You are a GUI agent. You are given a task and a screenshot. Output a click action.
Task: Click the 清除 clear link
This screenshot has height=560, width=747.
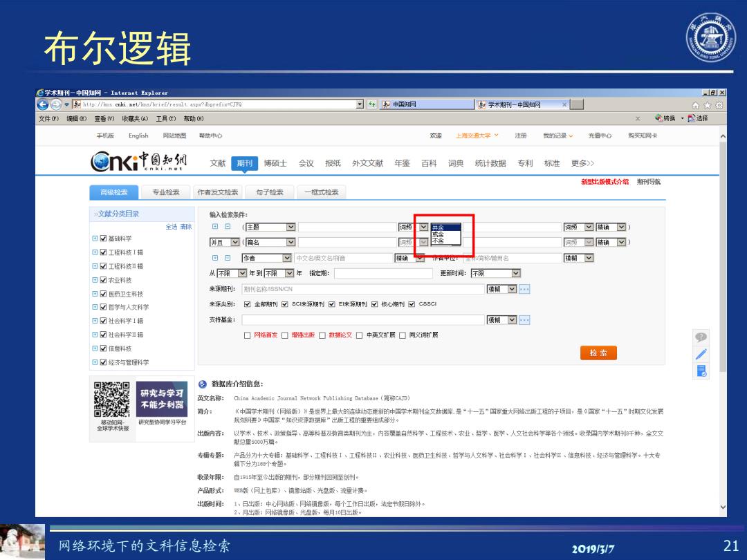[x=186, y=227]
